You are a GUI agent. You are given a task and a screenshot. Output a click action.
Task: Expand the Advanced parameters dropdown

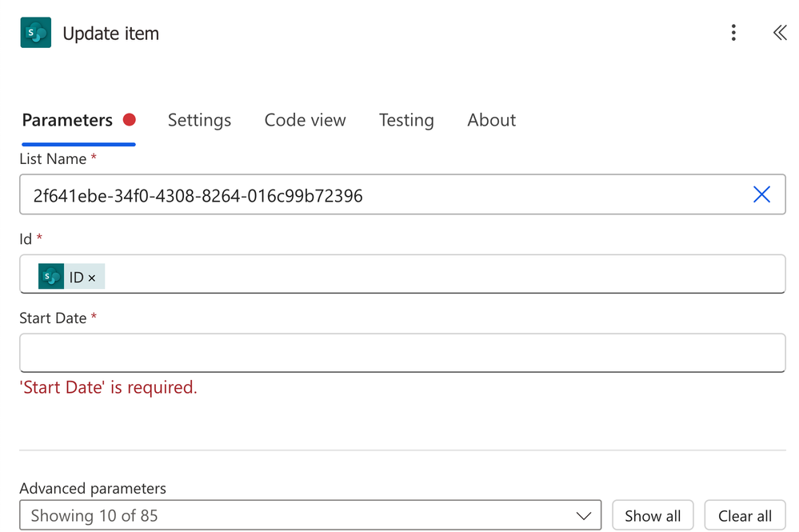pyautogui.click(x=310, y=515)
